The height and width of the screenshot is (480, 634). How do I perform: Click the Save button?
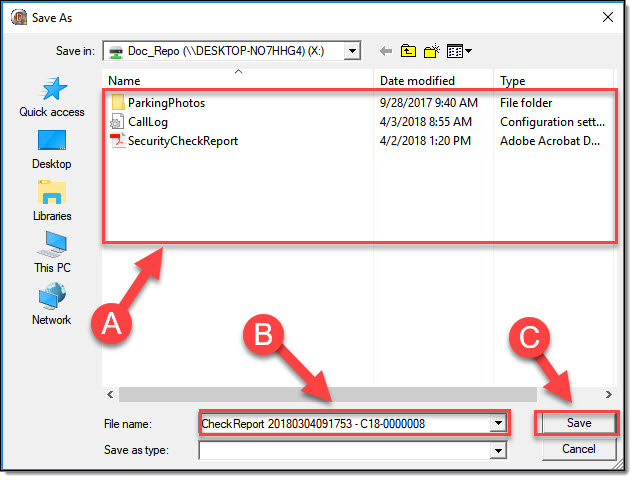pos(578,424)
